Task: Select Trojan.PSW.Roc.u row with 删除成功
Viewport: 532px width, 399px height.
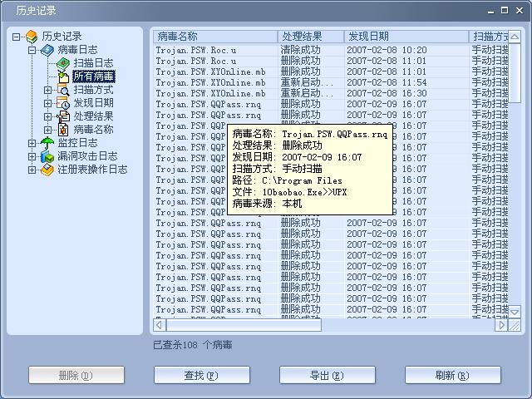Action: (331, 61)
